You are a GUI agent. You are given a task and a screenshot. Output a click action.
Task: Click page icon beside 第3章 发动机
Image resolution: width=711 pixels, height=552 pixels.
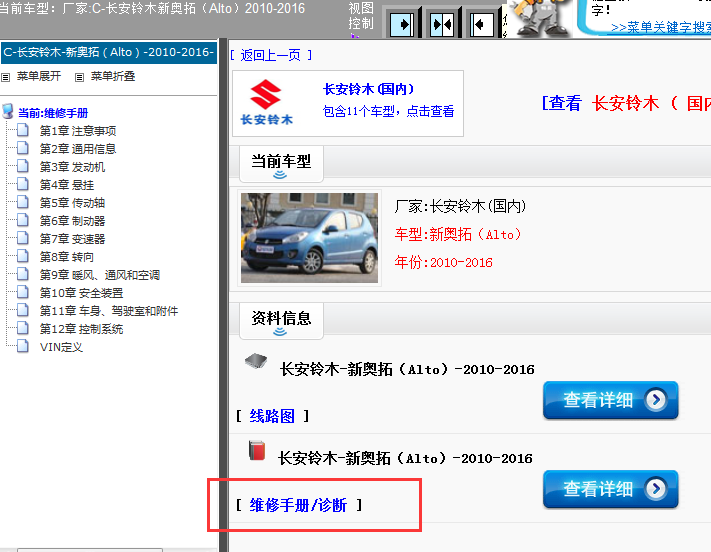23,166
